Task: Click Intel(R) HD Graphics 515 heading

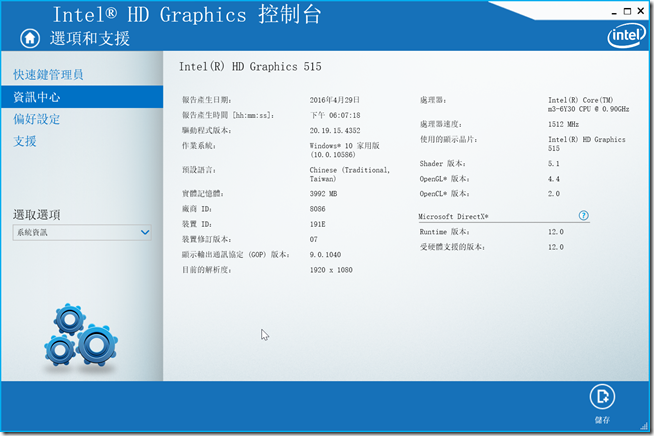Action: click(x=250, y=67)
